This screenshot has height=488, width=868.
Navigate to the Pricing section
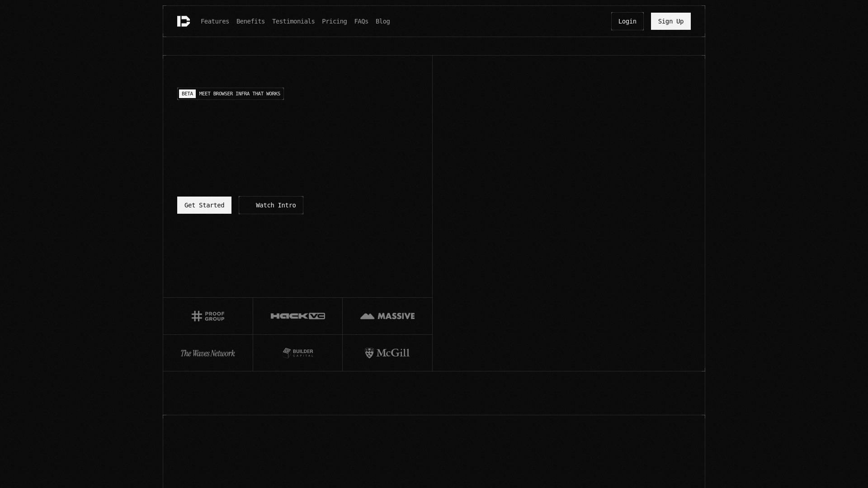(x=335, y=21)
